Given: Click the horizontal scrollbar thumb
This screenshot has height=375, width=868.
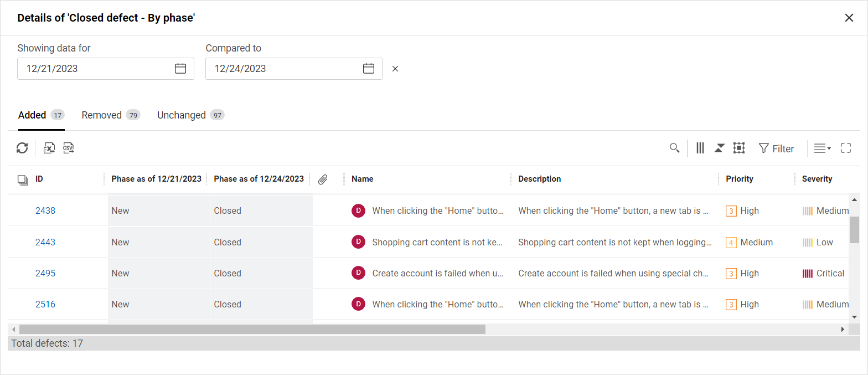Looking at the screenshot, I should coord(252,329).
